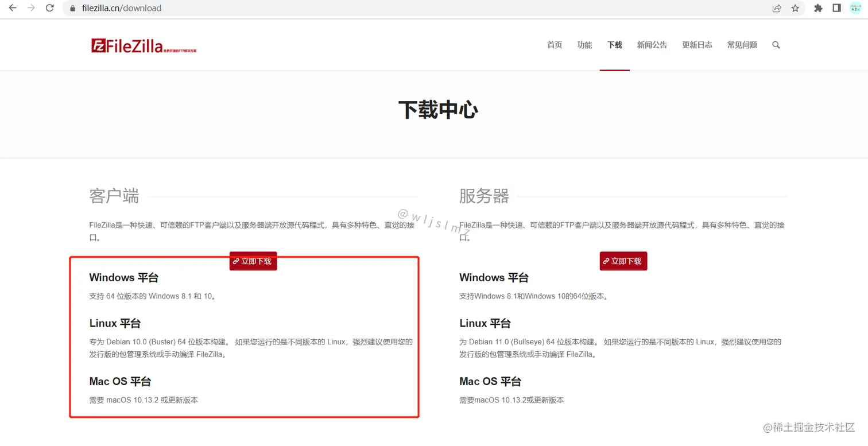Open the 更新日志 navigation item
This screenshot has width=868, height=446.
697,45
